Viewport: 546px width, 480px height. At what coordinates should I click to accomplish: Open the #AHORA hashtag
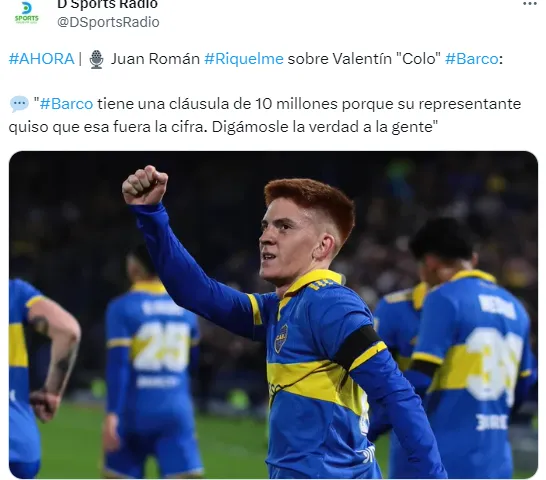tap(41, 59)
